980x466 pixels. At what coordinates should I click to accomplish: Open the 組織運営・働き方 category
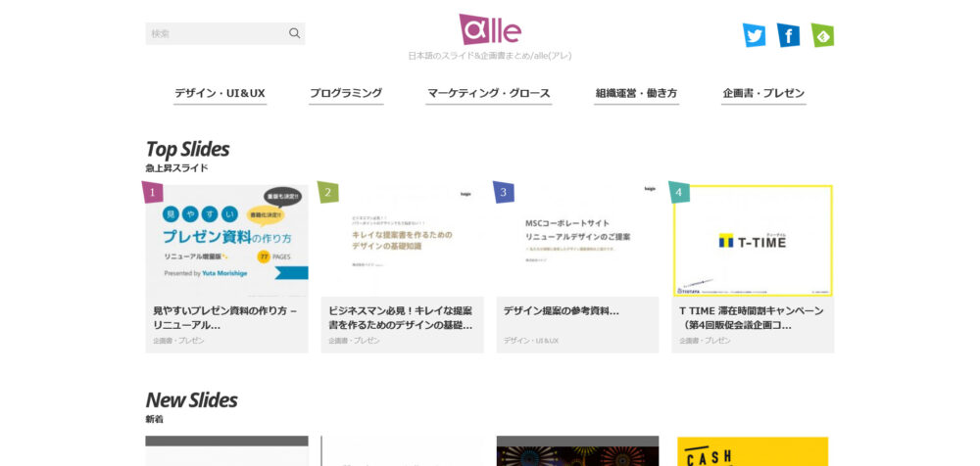636,94
